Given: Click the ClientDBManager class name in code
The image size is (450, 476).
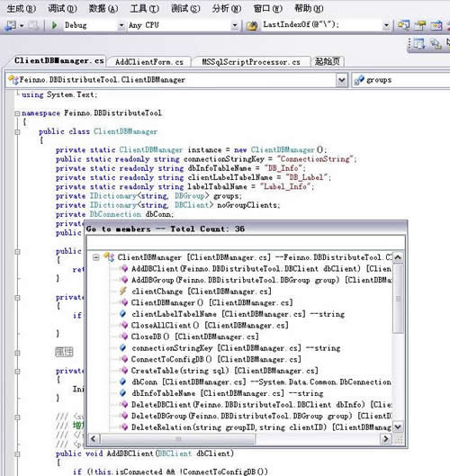Looking at the screenshot, I should click(x=125, y=131).
